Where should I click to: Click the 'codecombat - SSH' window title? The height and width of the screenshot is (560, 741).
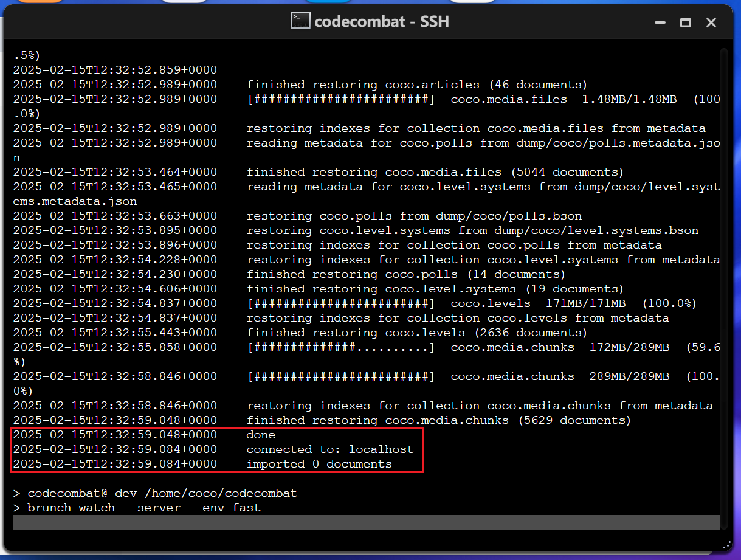381,21
